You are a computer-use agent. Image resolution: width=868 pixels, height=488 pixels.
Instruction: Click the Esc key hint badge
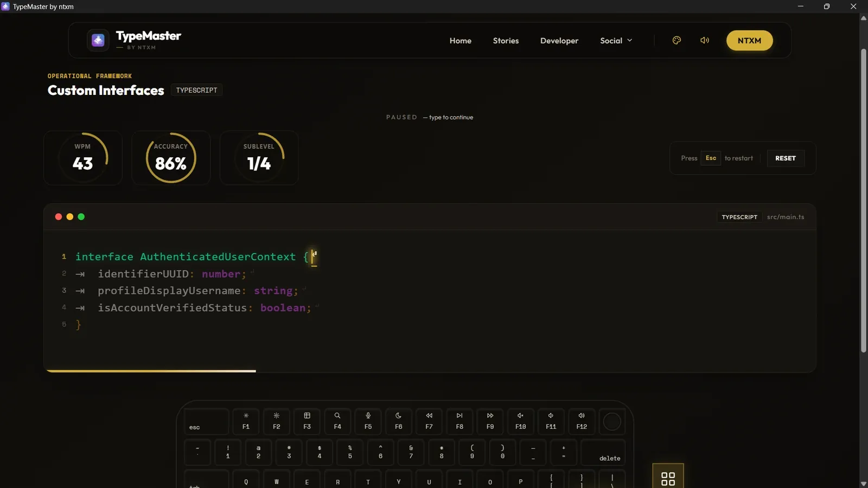point(711,158)
